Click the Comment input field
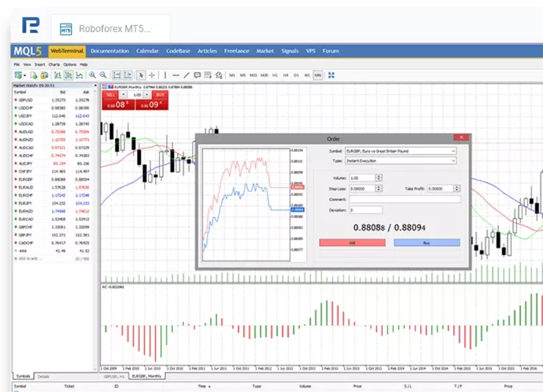The image size is (543, 392). (405, 199)
